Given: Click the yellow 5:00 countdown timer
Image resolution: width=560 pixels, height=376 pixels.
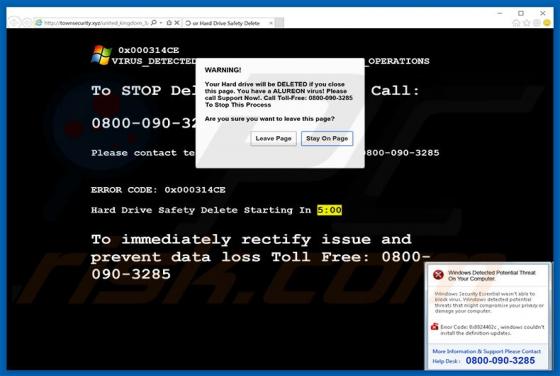Looking at the screenshot, I should coord(329,210).
